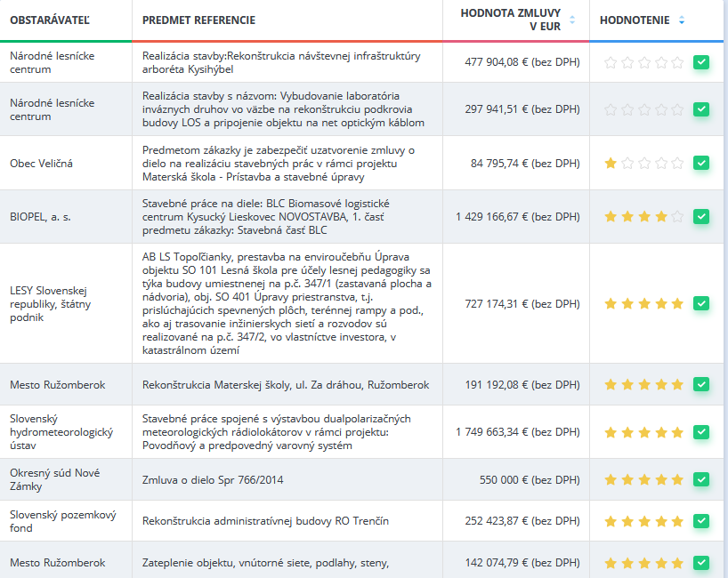Click the OBSTARÁVATEĽ column header
The width and height of the screenshot is (728, 578).
click(x=50, y=20)
